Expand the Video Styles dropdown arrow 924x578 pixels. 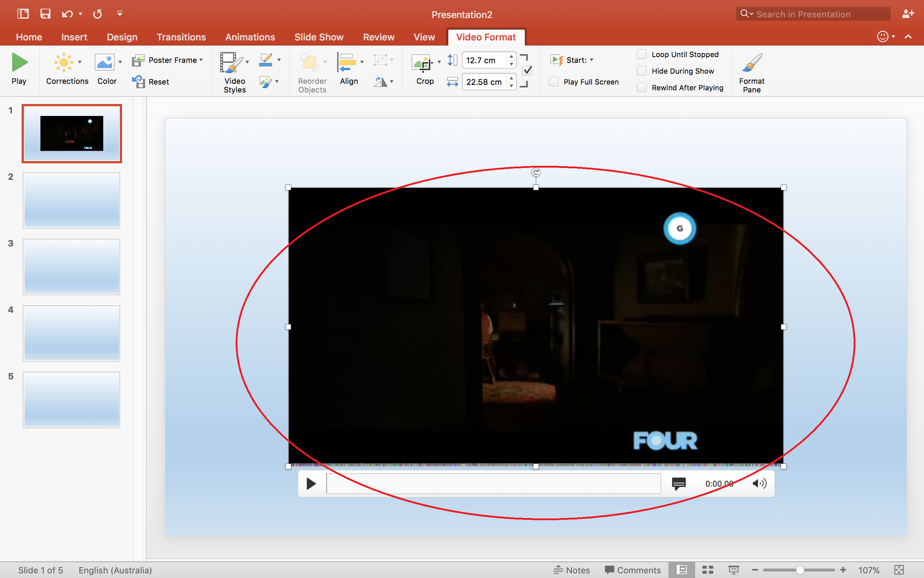pos(247,62)
